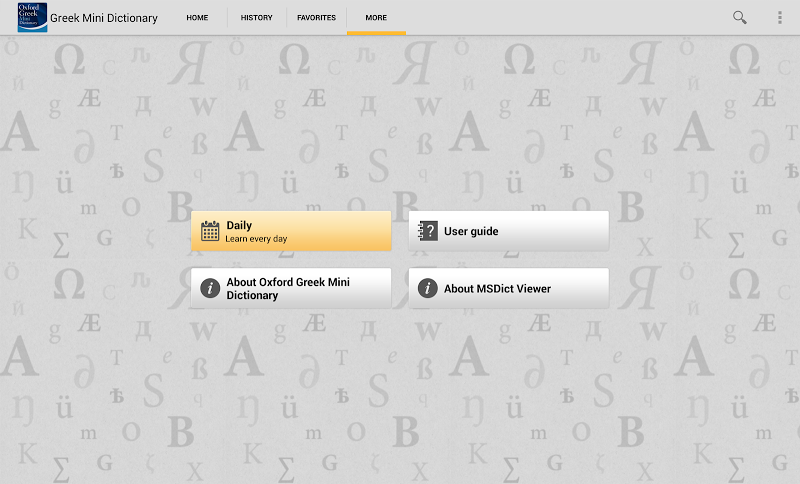Open About MSDict Viewer text label

497,288
